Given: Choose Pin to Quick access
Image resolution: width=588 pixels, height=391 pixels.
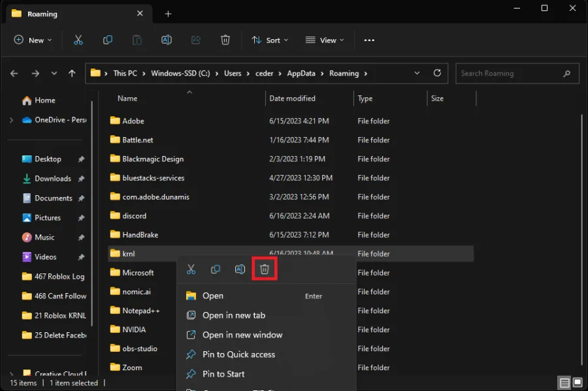Looking at the screenshot, I should pyautogui.click(x=267, y=354).
